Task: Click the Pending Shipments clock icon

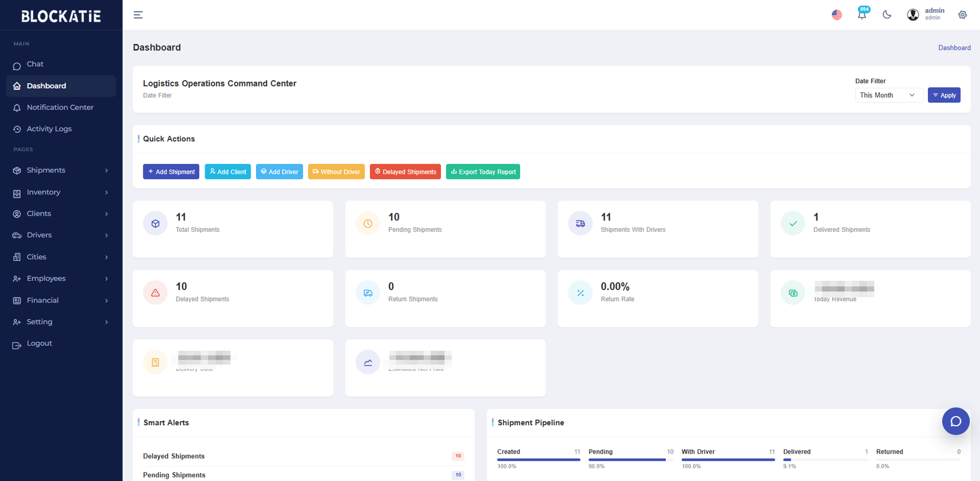Action: pyautogui.click(x=368, y=223)
